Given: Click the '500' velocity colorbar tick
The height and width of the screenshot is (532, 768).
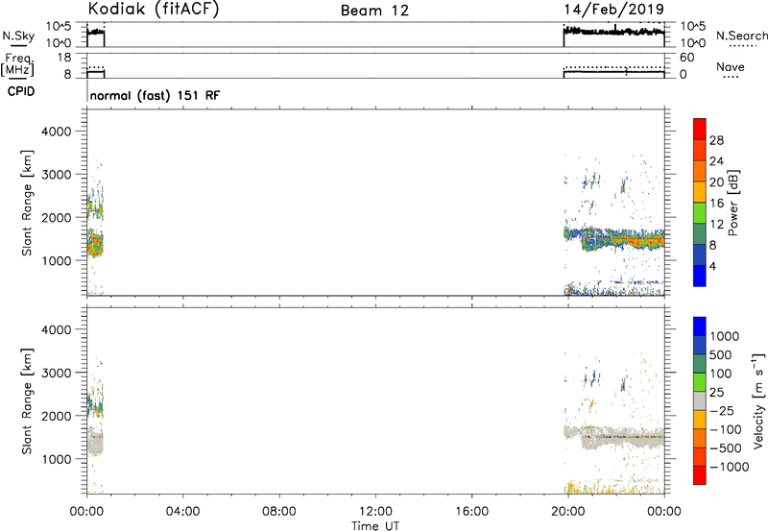Looking at the screenshot, I should [x=721, y=355].
